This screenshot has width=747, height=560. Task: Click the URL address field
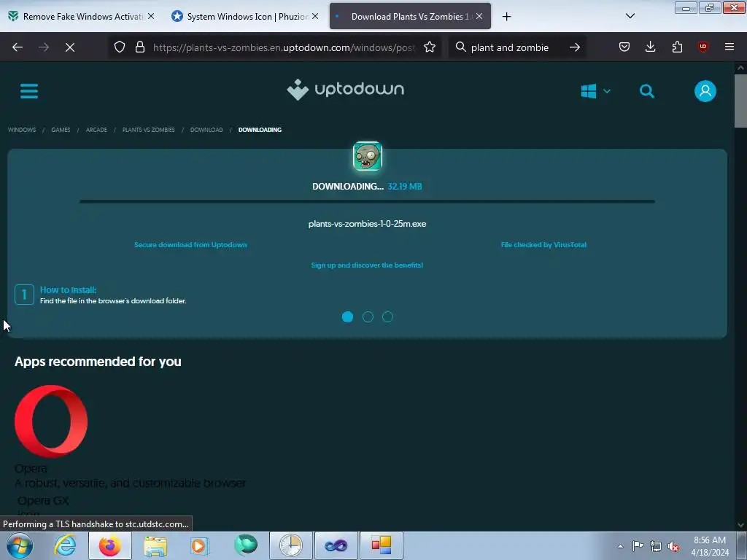pyautogui.click(x=284, y=47)
